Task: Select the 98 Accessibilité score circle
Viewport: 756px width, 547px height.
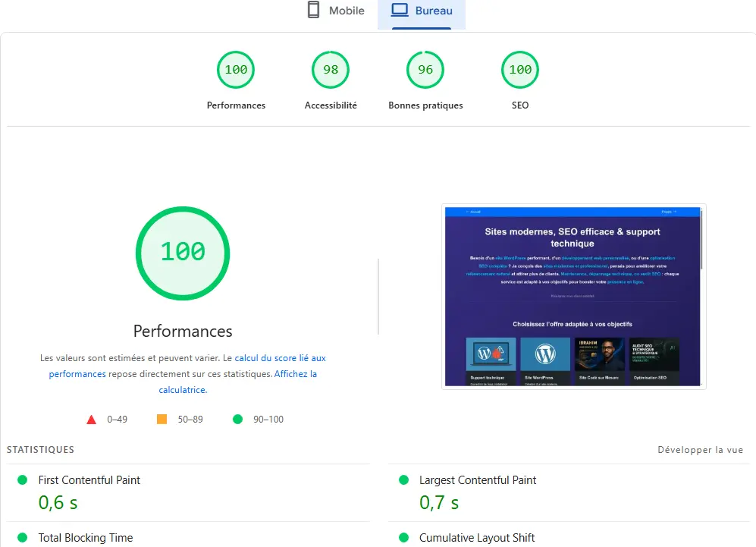Action: click(331, 69)
